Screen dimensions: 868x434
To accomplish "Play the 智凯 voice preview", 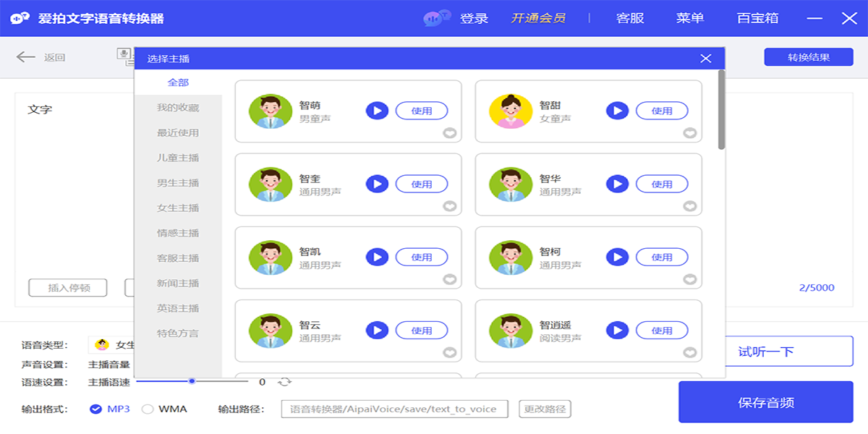I will (x=377, y=257).
